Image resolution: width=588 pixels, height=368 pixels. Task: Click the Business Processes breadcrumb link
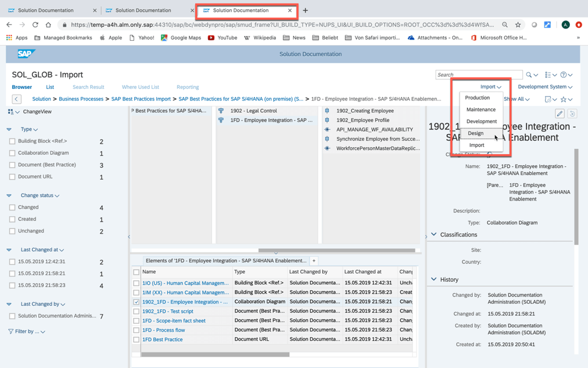click(x=81, y=99)
